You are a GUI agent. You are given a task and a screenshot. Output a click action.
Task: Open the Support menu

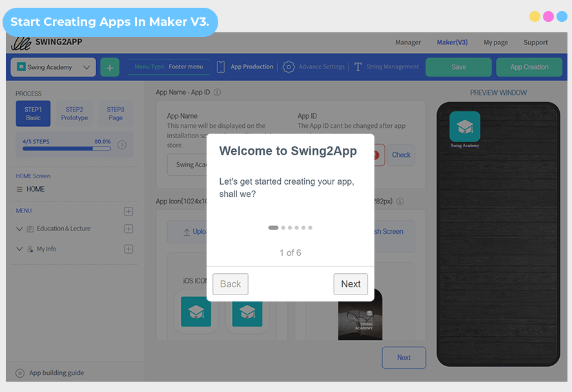pos(535,43)
